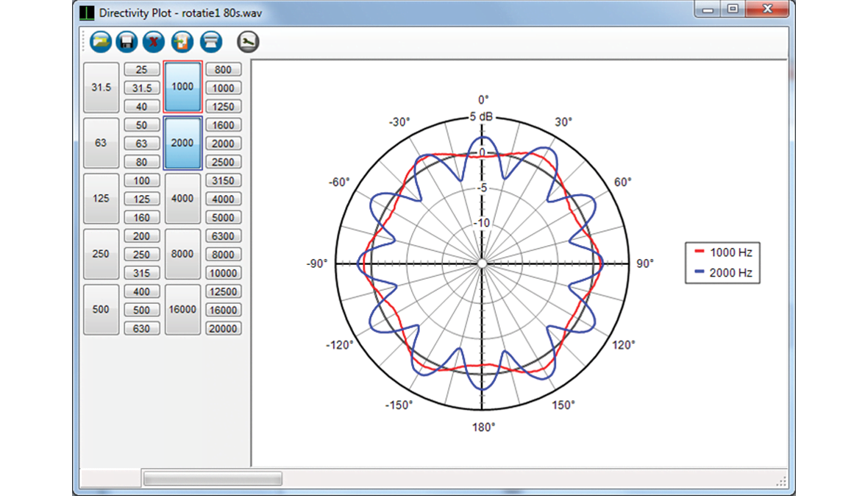The height and width of the screenshot is (496, 868).
Task: Enable the large 4000 octave band button
Action: [x=182, y=199]
